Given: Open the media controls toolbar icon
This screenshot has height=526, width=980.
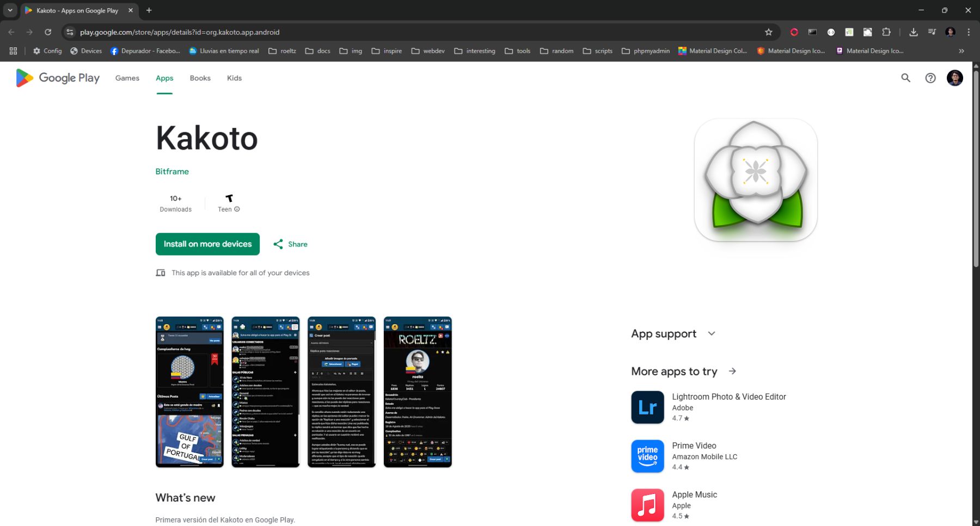Looking at the screenshot, I should (932, 32).
